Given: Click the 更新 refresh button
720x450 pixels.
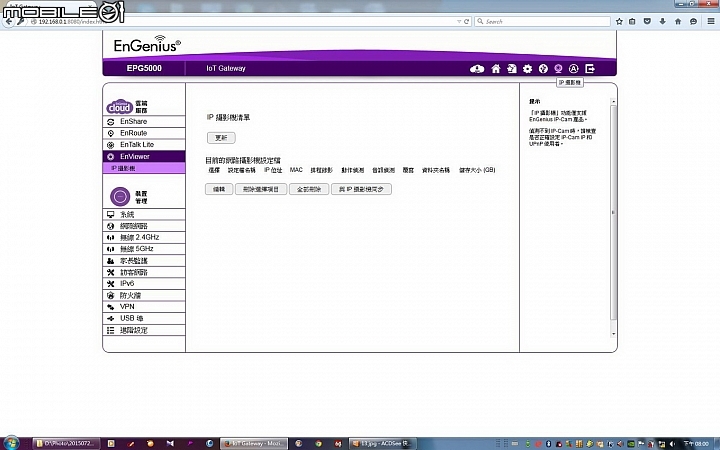Looking at the screenshot, I should pos(221,138).
